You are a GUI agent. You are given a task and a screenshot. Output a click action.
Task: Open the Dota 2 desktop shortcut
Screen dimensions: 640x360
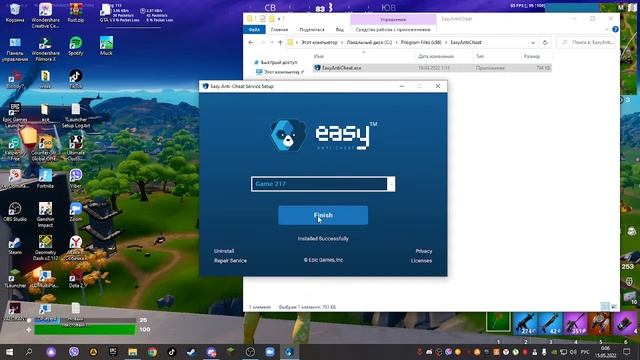76,278
